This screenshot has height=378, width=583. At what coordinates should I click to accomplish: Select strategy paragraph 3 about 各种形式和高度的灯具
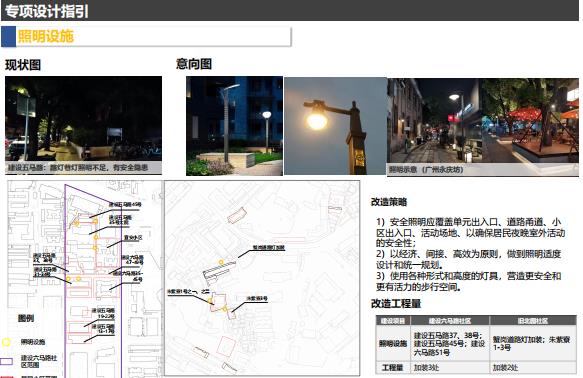click(468, 281)
